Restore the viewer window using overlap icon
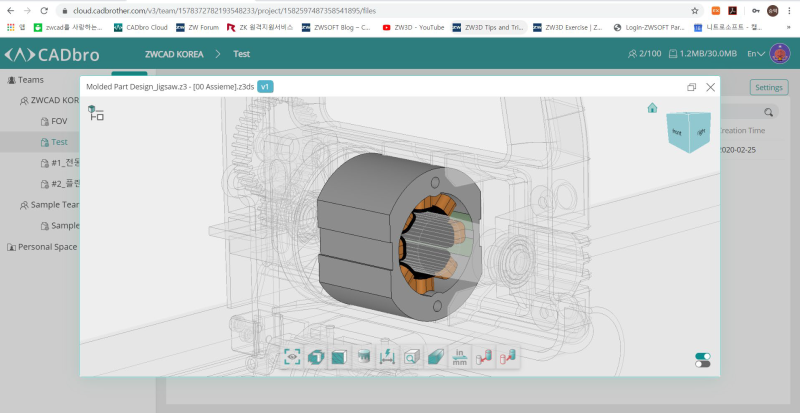This screenshot has width=800, height=413. pos(691,87)
